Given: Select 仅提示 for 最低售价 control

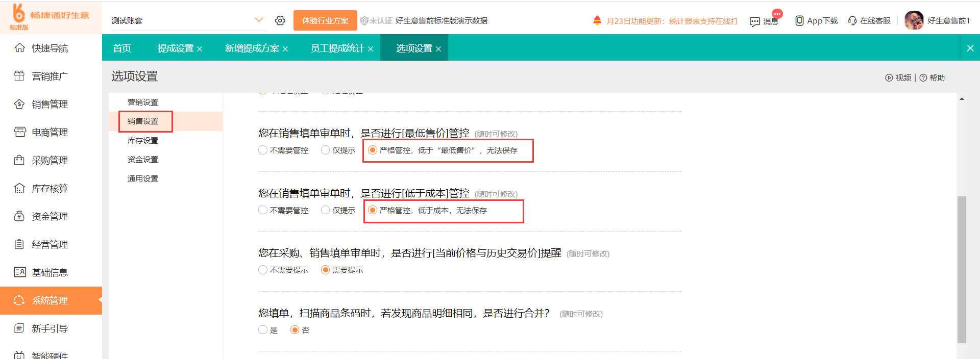Looking at the screenshot, I should tap(326, 150).
